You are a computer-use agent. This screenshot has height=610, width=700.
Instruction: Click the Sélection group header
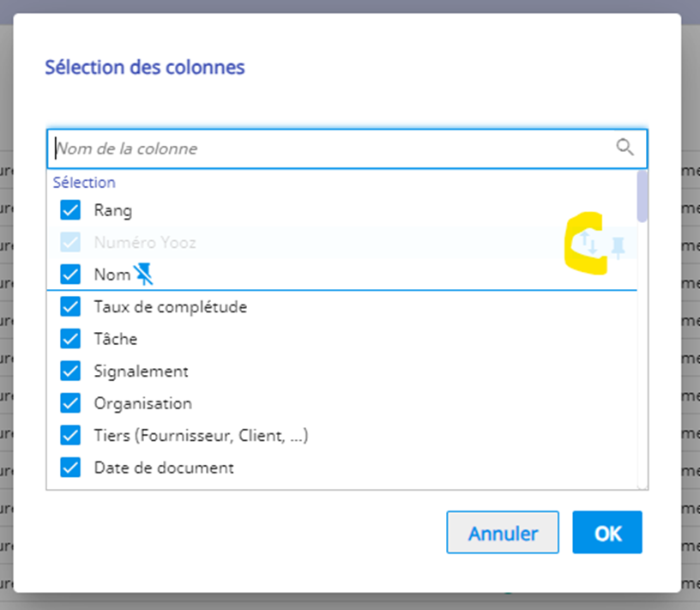(84, 182)
